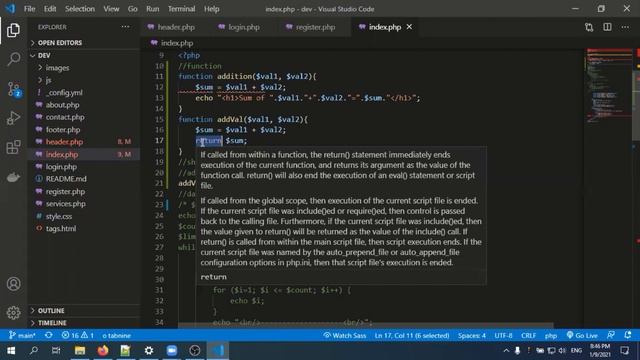Open Explorer more actions ellipsis
This screenshot has height=360, width=640.
125,27
